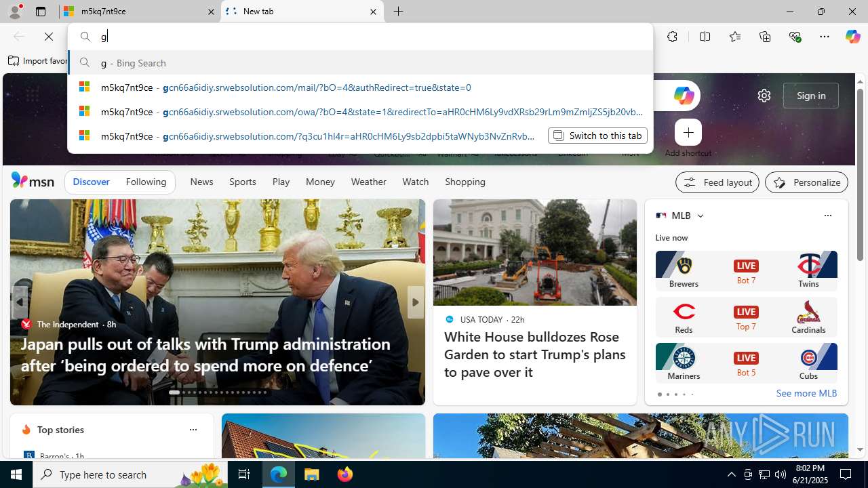Screen dimensions: 868x488
Task: Open the browser profile icon
Action: [x=15, y=12]
